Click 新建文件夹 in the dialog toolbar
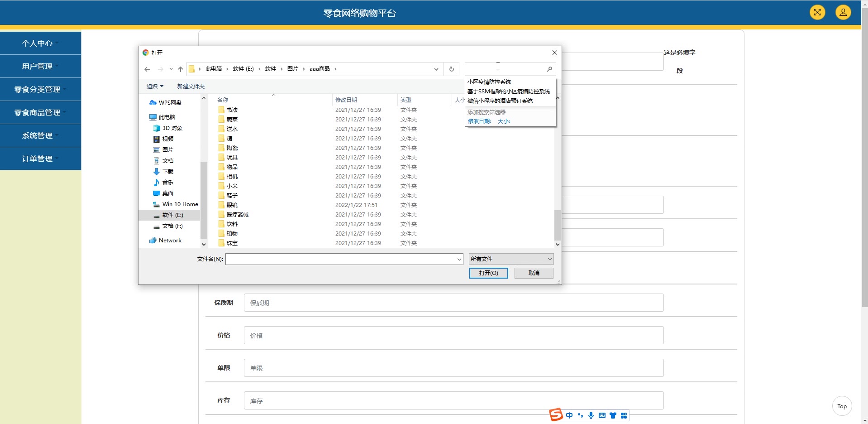 pos(191,87)
